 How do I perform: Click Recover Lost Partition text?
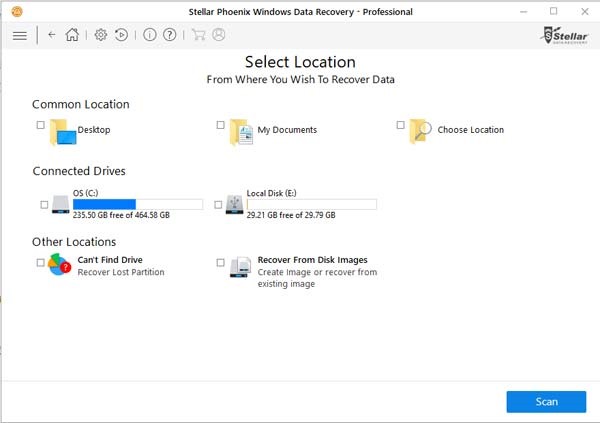point(121,272)
